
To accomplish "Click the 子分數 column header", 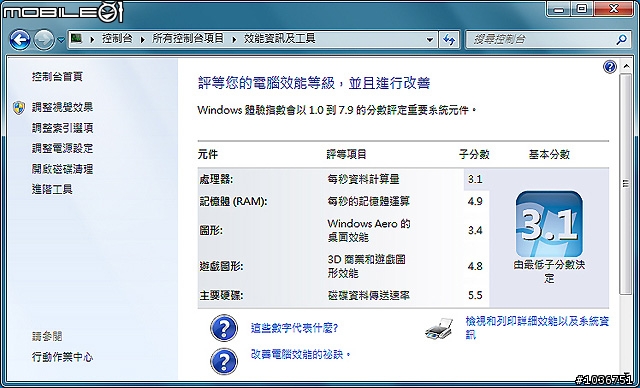I will pyautogui.click(x=474, y=155).
